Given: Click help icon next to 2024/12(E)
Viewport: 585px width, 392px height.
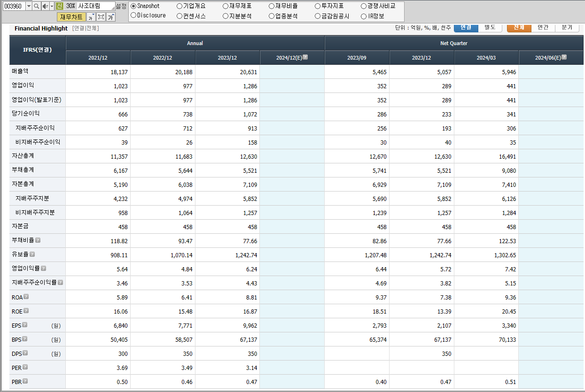Looking at the screenshot, I should pyautogui.click(x=305, y=57).
